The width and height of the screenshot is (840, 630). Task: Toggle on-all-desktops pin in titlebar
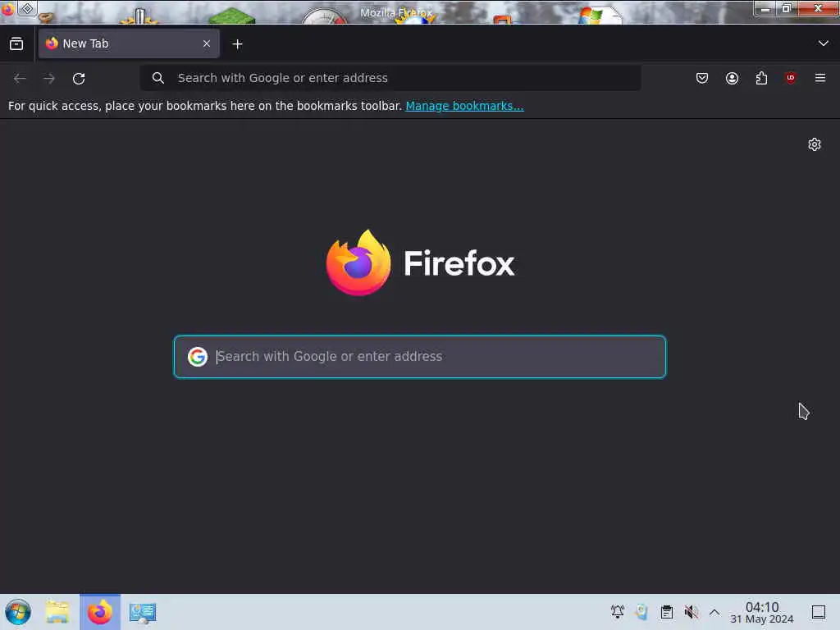(x=27, y=8)
